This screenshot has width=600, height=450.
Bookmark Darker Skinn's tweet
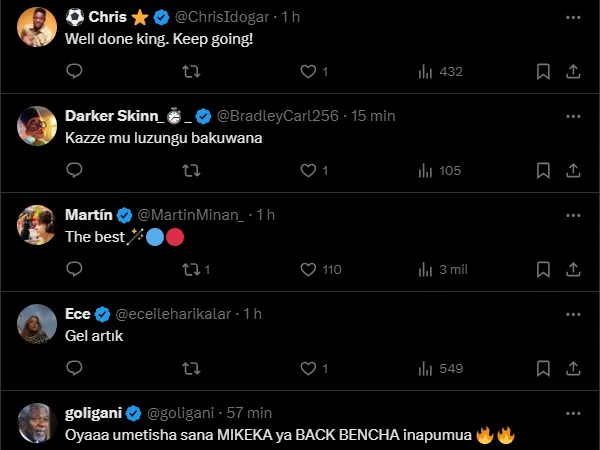point(543,170)
